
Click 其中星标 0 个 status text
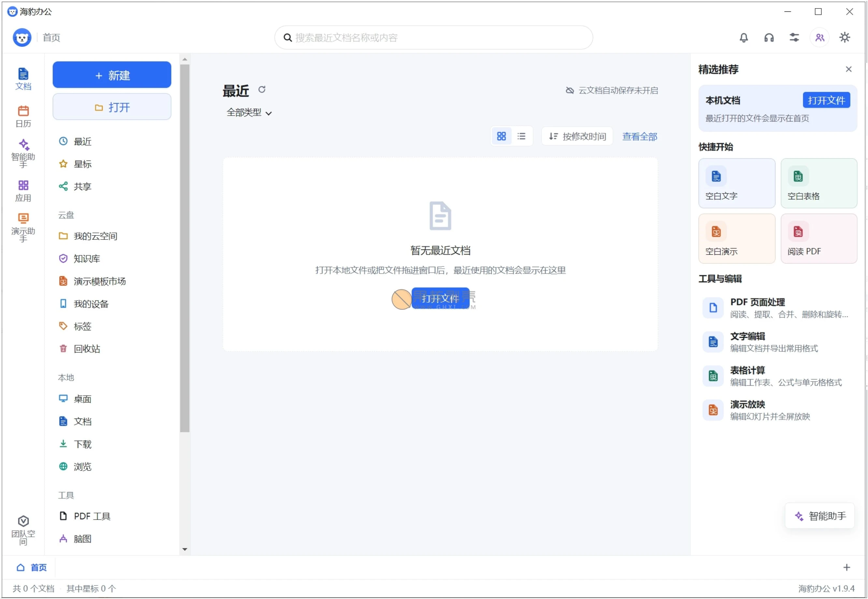91,588
